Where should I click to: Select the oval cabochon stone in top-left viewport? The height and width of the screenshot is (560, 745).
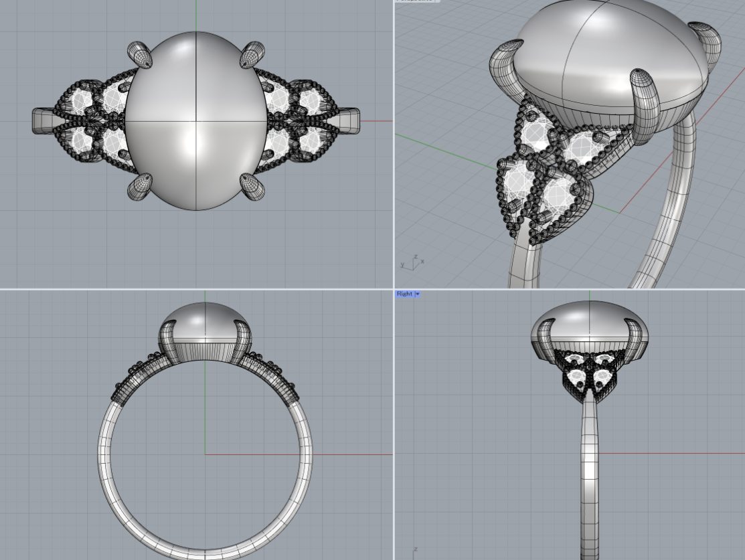pyautogui.click(x=196, y=120)
